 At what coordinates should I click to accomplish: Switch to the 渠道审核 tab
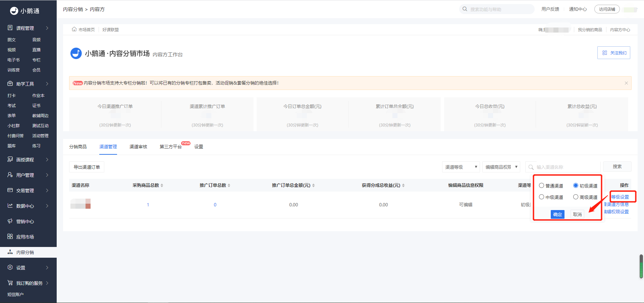tap(138, 147)
